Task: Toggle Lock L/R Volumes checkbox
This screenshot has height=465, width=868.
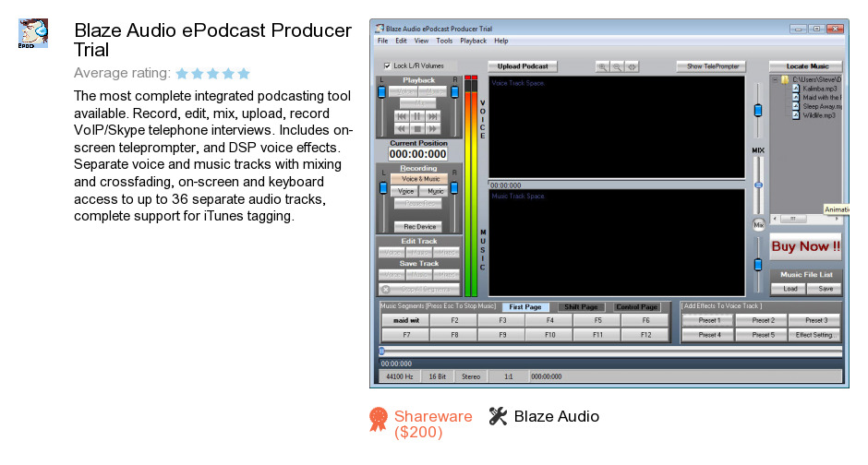Action: click(388, 66)
